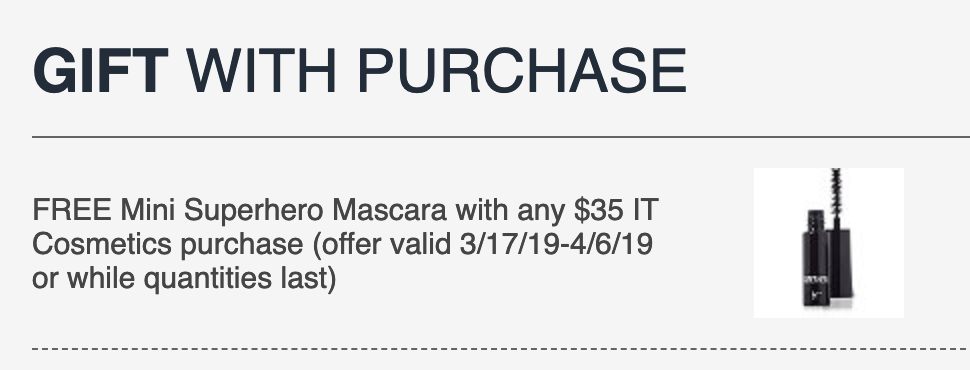
Task: Click the mascara cap beside the tube
Action: (x=840, y=262)
